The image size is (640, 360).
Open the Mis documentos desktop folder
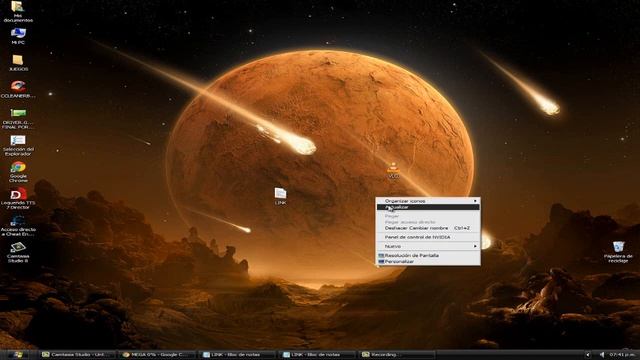coord(18,11)
